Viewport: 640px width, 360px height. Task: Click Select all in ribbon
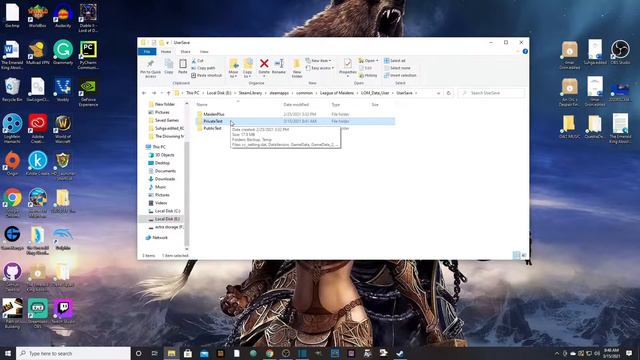(x=394, y=60)
